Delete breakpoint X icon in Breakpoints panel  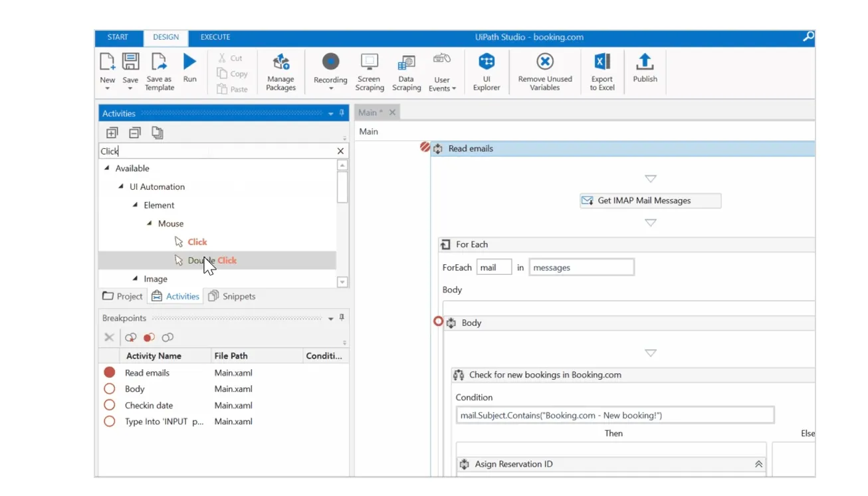pyautogui.click(x=109, y=337)
